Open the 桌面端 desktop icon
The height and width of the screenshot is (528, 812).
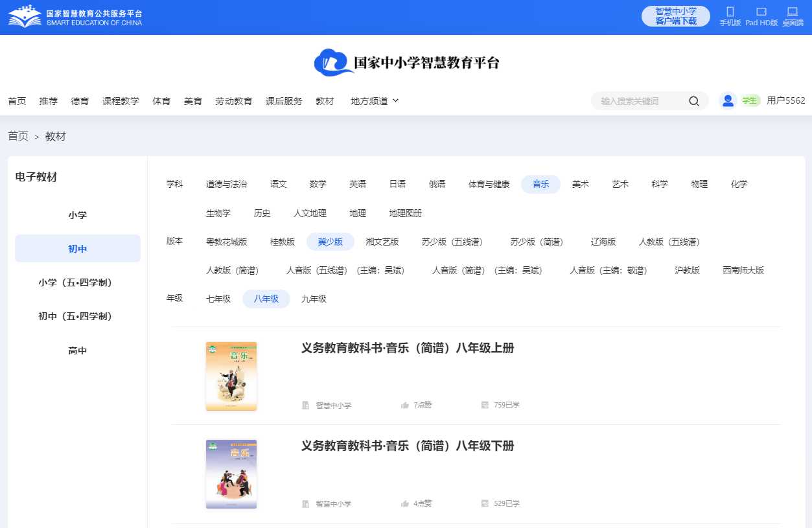pos(792,12)
